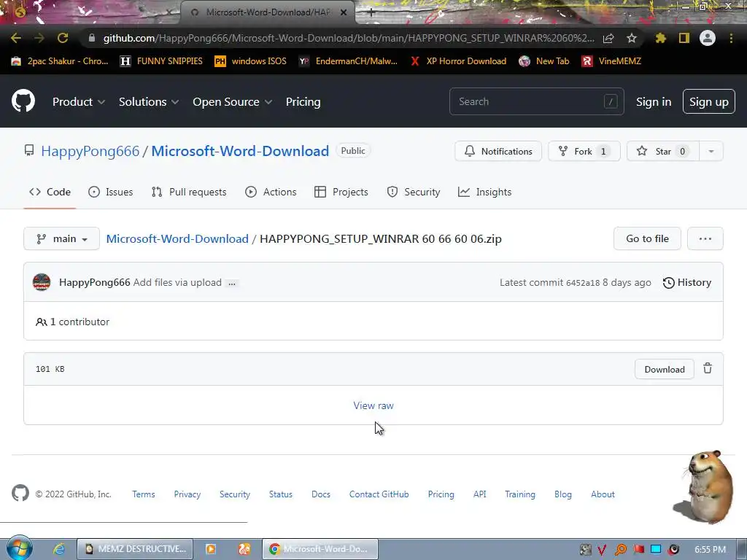Open the XP Horror Download bookmark

pyautogui.click(x=458, y=61)
